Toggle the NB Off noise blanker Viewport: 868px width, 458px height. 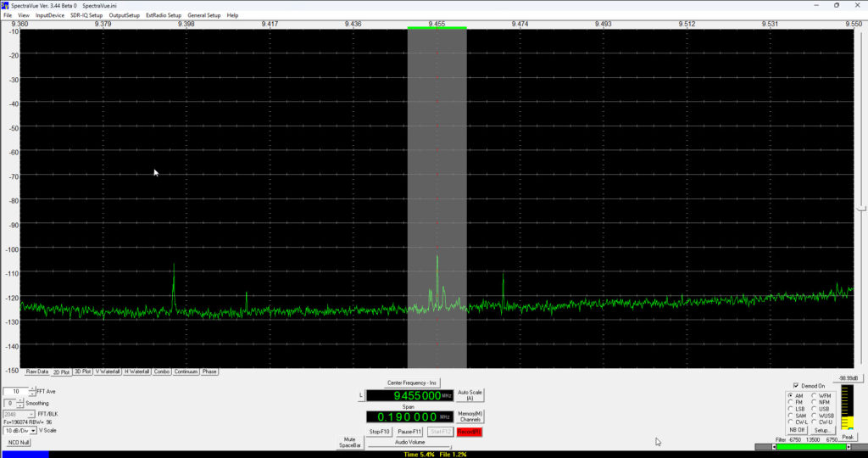pyautogui.click(x=796, y=430)
